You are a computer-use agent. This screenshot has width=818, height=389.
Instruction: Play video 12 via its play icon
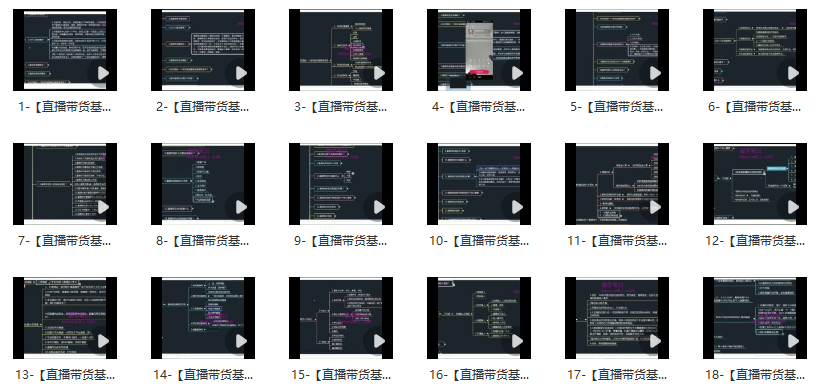[792, 207]
